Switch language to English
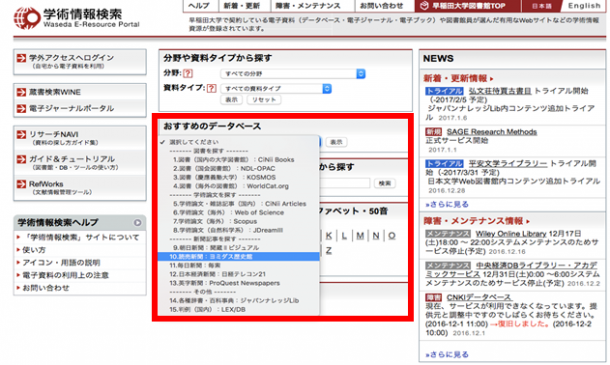610x365 pixels. pyautogui.click(x=584, y=5)
